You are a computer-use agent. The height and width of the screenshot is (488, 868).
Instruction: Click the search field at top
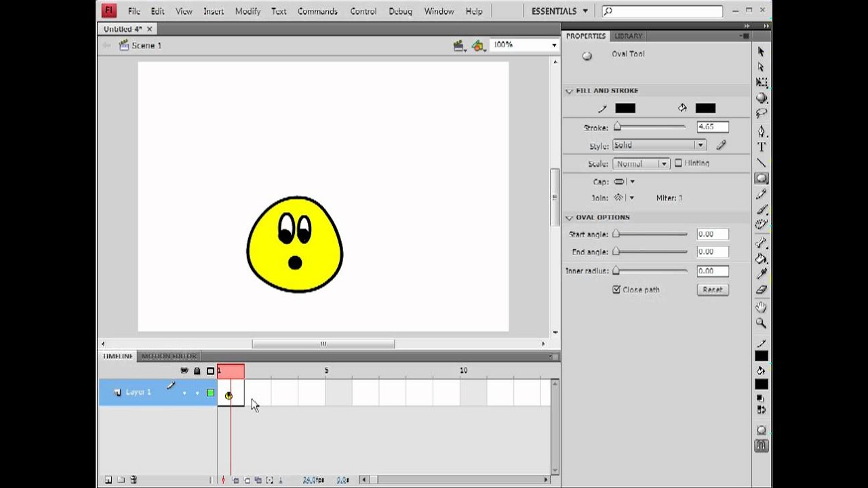[662, 11]
